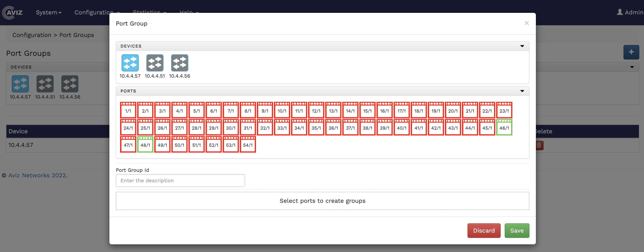
Task: Click the green Save button
Action: pyautogui.click(x=517, y=230)
